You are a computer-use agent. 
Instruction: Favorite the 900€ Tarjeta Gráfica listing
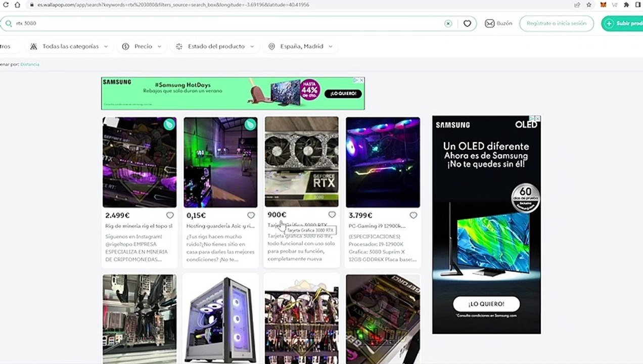pos(332,215)
